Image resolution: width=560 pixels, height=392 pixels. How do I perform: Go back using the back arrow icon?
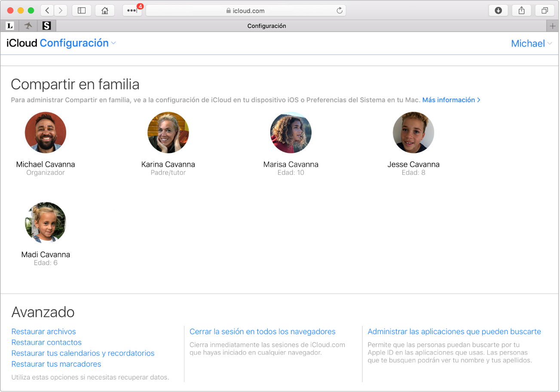(x=47, y=10)
